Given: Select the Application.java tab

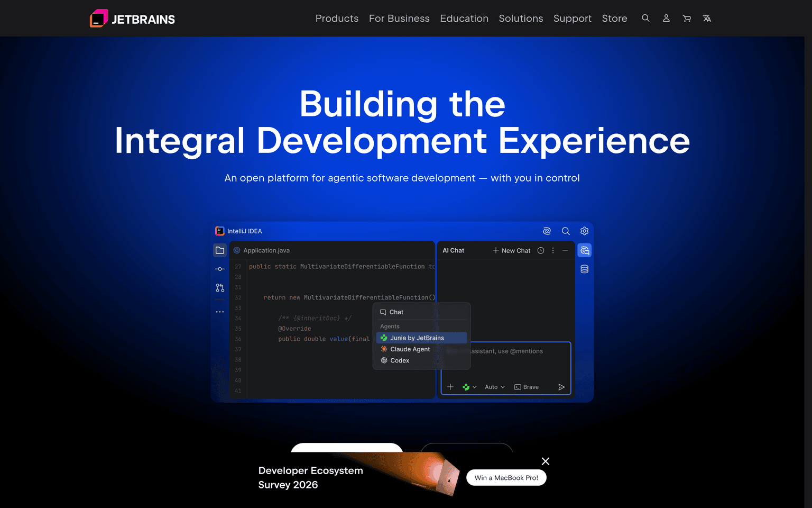Looking at the screenshot, I should coord(262,250).
